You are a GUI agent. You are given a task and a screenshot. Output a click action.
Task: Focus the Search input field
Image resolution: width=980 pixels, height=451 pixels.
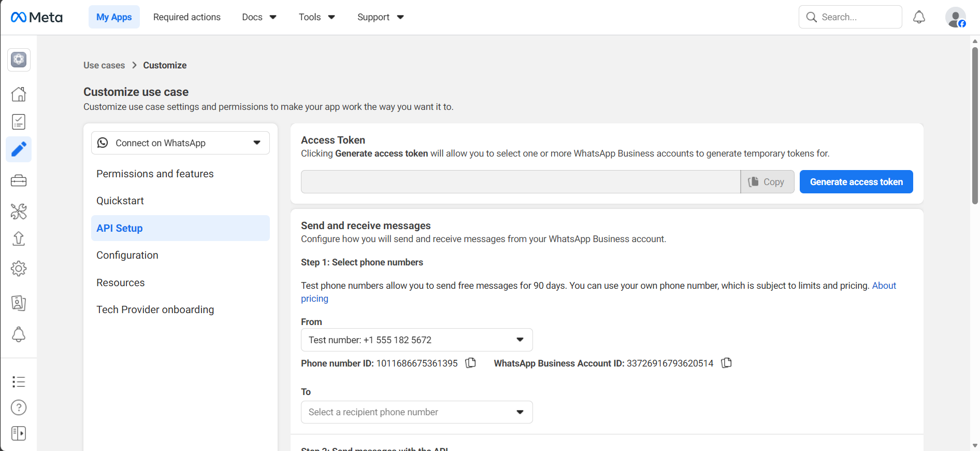click(857, 17)
